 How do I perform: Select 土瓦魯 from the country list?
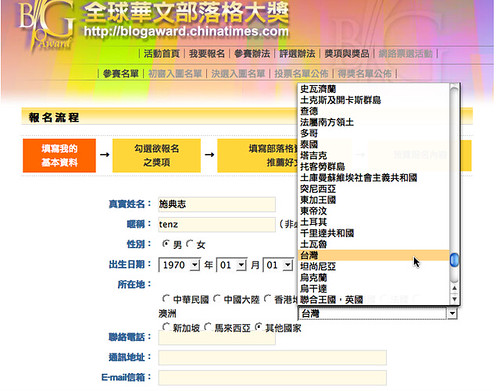tap(373, 244)
